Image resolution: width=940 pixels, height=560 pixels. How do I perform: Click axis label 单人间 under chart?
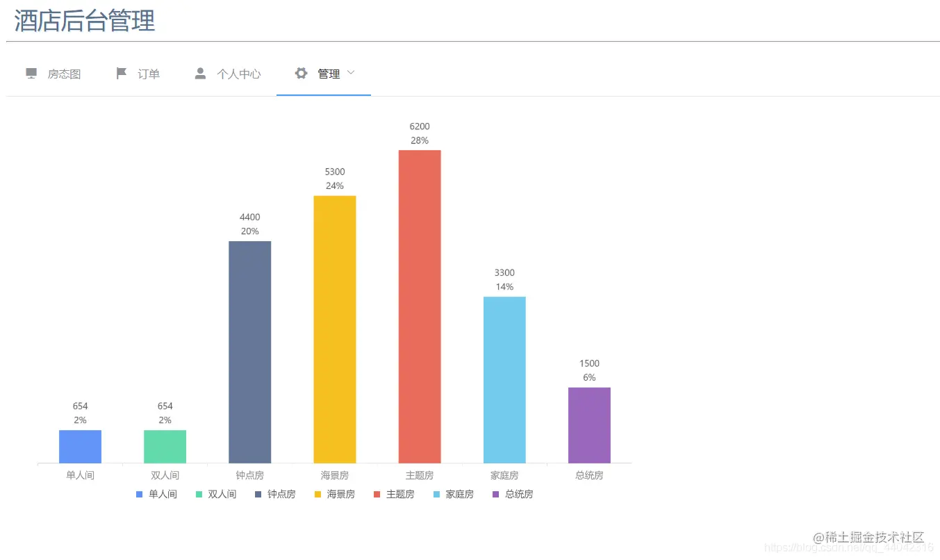80,476
